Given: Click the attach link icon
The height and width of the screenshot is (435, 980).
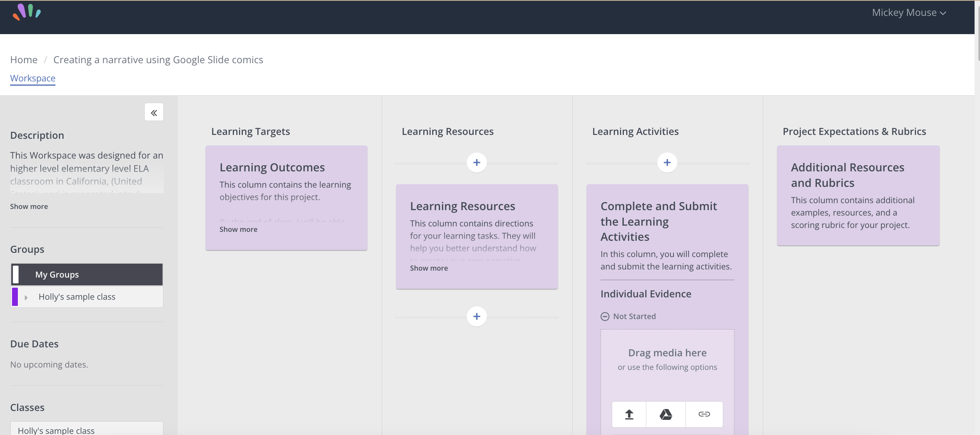Looking at the screenshot, I should [704, 414].
